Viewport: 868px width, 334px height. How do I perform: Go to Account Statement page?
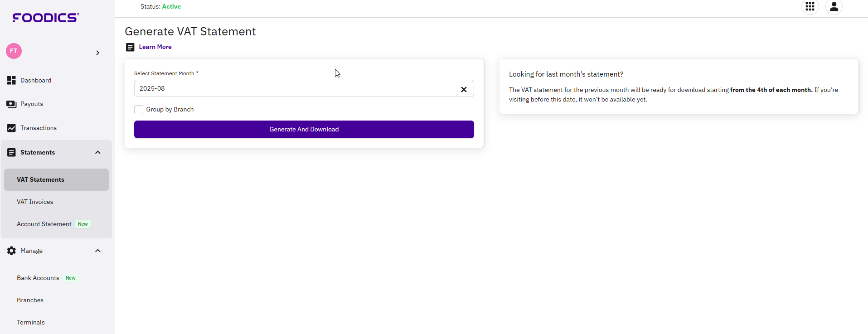pos(44,224)
